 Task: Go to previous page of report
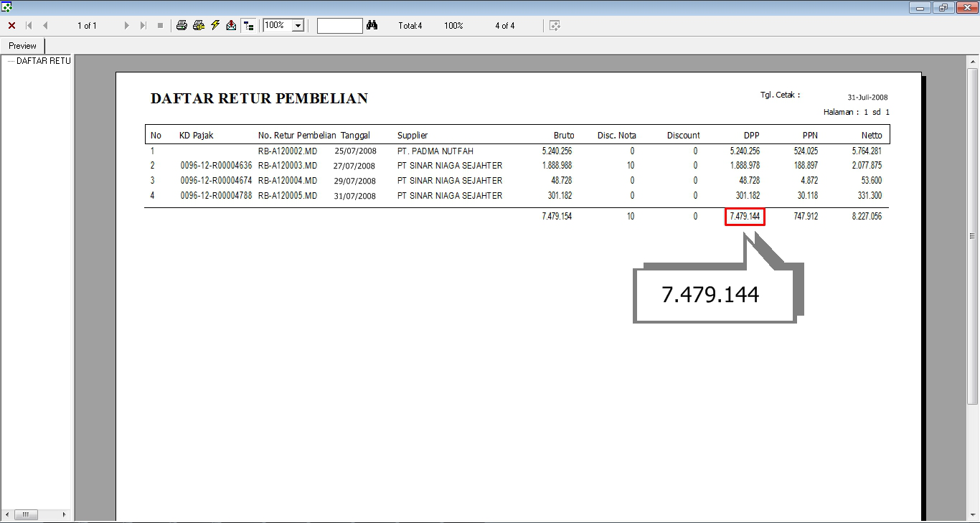45,26
